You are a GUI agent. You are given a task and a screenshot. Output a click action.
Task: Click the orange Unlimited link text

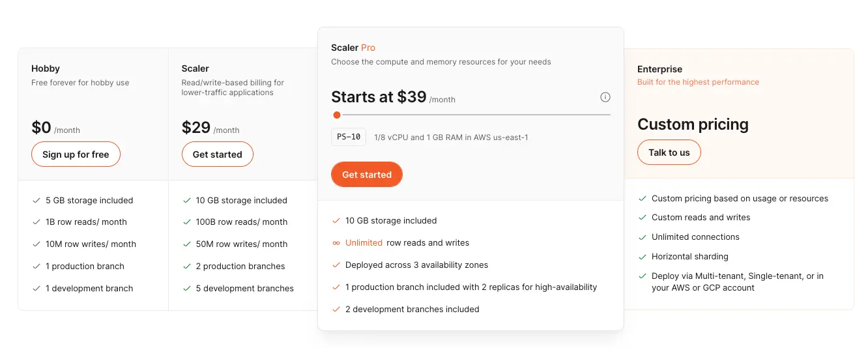coord(364,243)
